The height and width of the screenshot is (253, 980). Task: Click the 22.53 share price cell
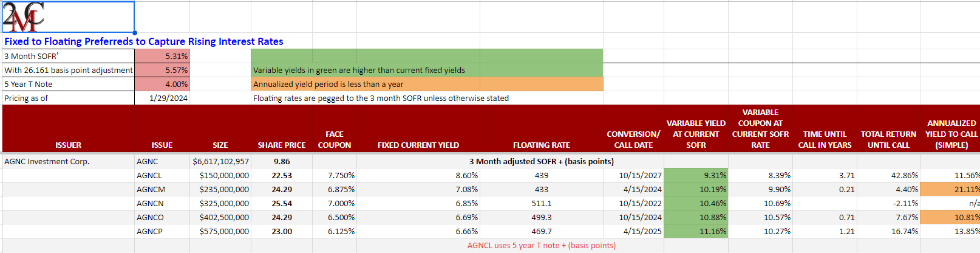[282, 175]
